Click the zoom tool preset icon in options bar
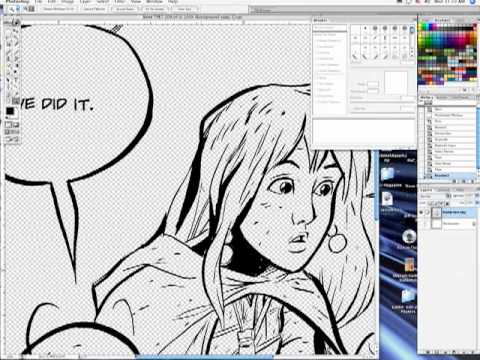Image resolution: width=480 pixels, height=360 pixels. click(11, 9)
